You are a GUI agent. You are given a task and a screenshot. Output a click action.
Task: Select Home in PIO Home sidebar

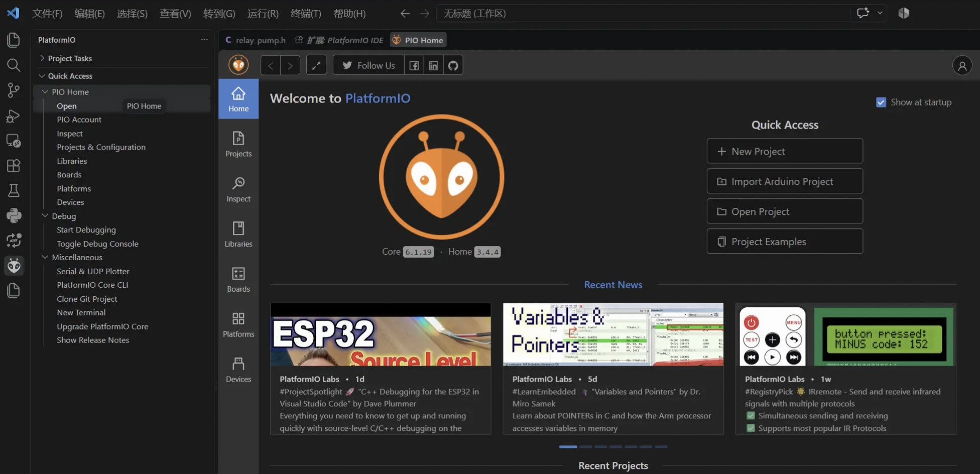(x=238, y=99)
